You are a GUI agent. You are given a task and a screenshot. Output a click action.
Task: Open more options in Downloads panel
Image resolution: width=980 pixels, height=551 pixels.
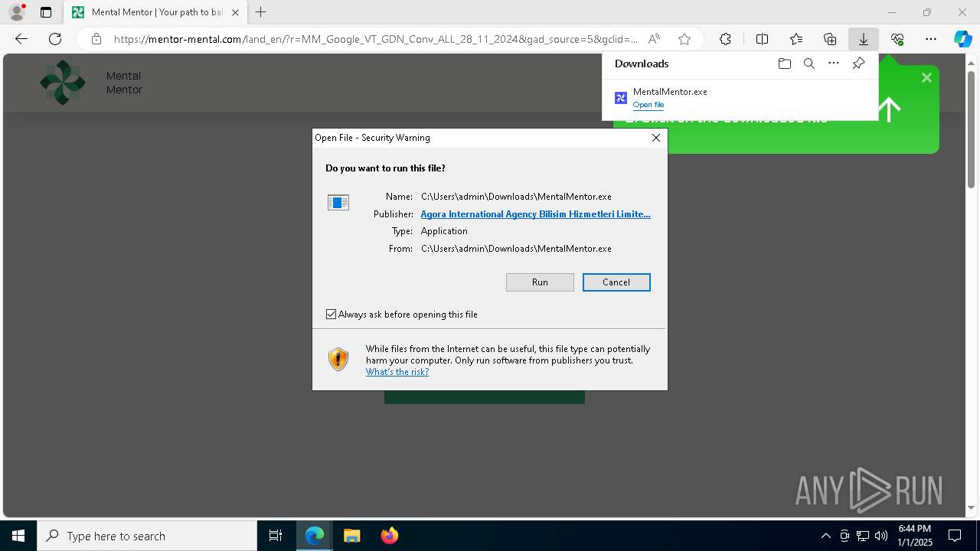point(834,64)
